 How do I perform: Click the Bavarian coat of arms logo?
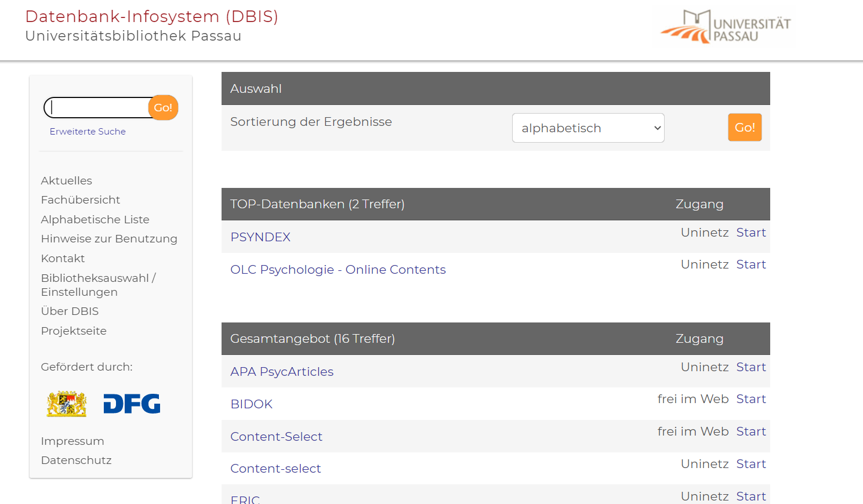pos(67,404)
